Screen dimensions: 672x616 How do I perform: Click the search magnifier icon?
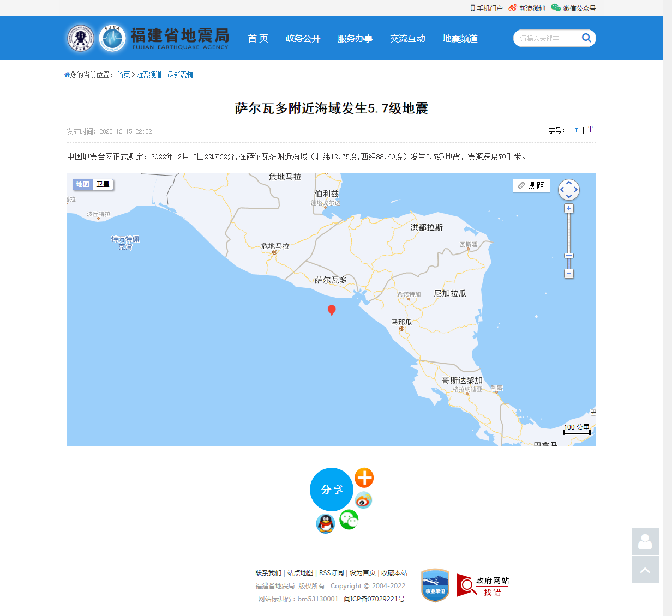coord(586,38)
